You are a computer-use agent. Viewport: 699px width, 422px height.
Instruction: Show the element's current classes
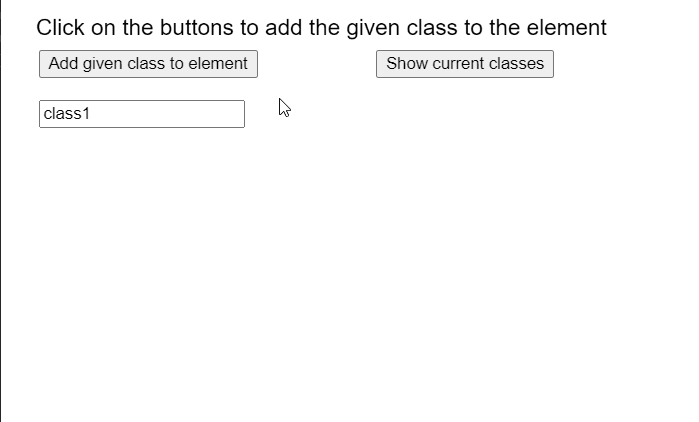(465, 64)
